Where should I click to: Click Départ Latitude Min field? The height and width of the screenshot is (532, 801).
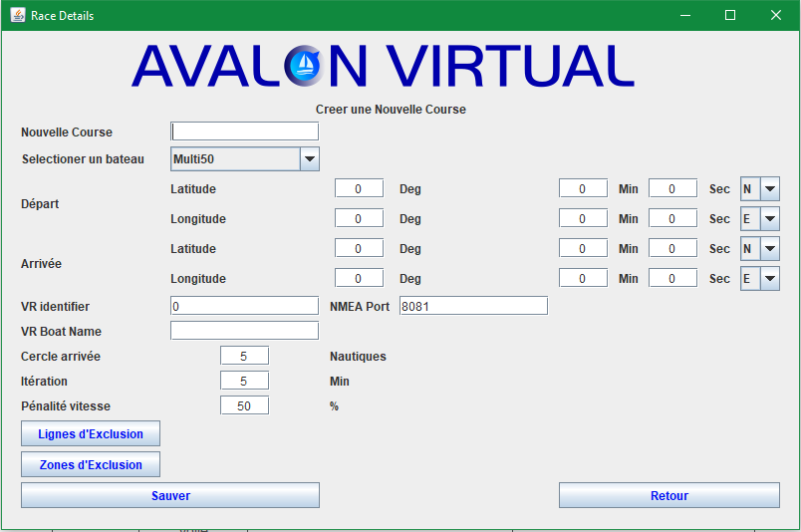(x=583, y=188)
